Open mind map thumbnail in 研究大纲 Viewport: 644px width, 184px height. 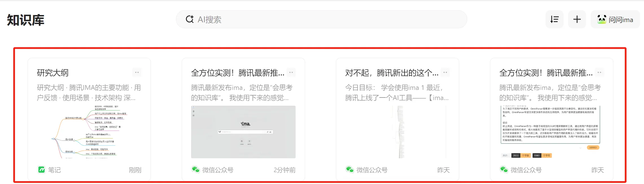[89, 132]
